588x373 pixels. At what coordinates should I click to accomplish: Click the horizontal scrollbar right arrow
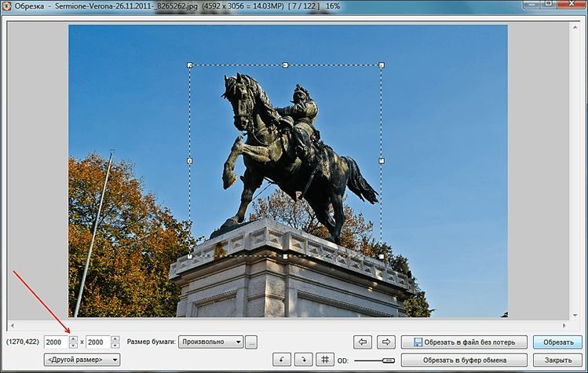[564, 326]
